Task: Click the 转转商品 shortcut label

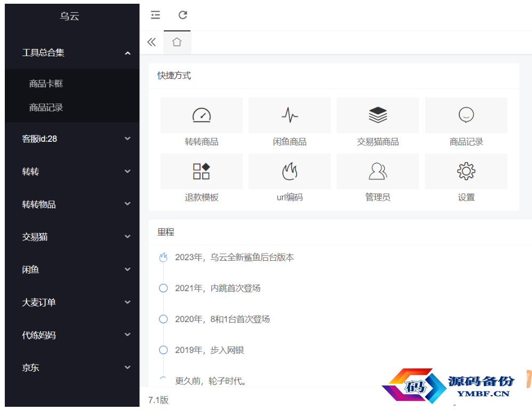Action: [x=202, y=142]
